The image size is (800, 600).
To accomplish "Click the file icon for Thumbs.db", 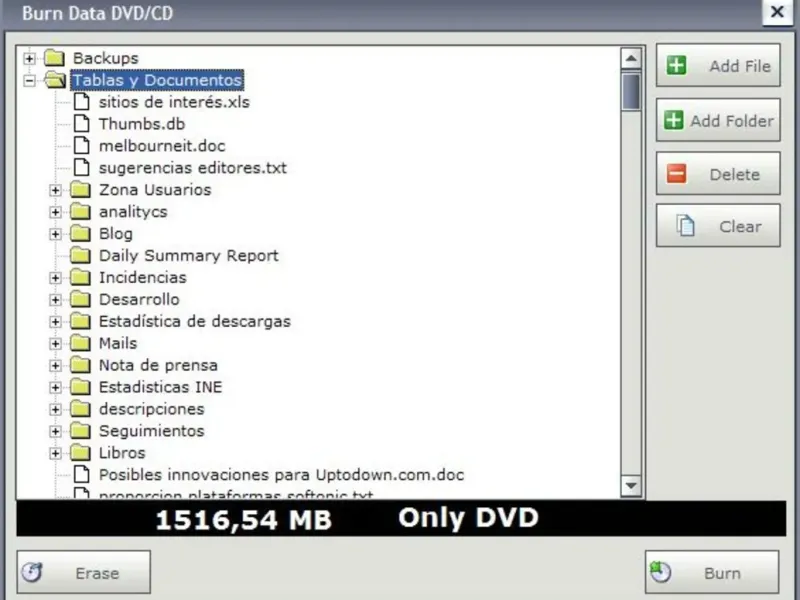I will click(x=82, y=123).
